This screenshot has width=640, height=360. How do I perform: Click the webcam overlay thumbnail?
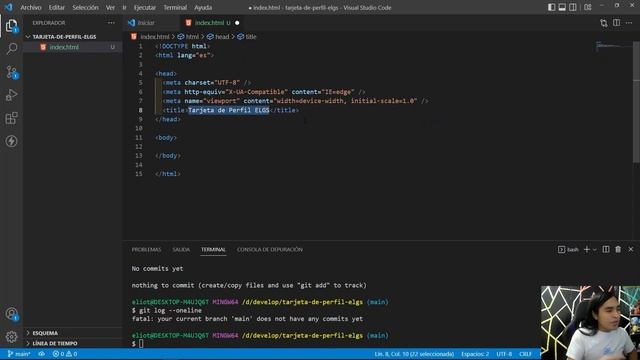pos(590,322)
